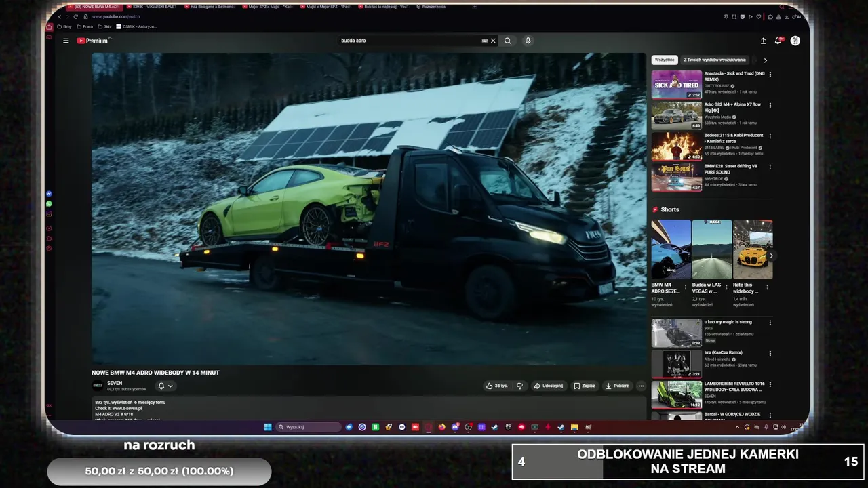The image size is (868, 488).
Task: Open Anastacia - Sick and Tired thumbnail
Action: (x=677, y=85)
